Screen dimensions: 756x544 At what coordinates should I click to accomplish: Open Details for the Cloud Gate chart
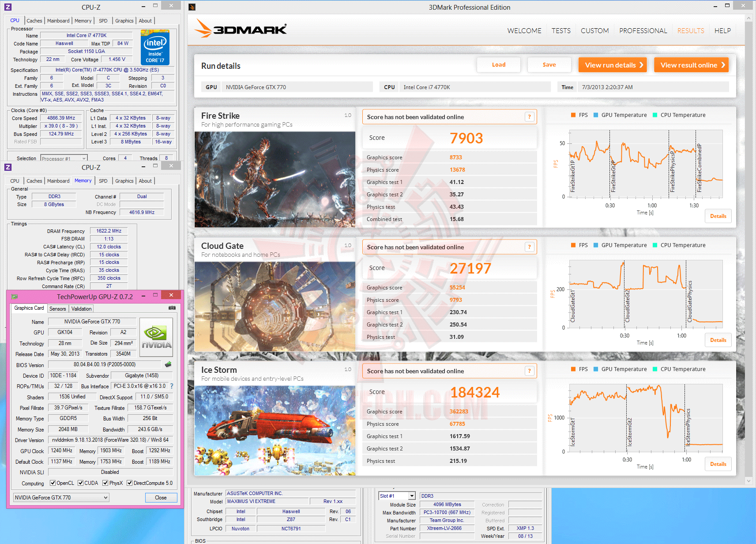718,340
